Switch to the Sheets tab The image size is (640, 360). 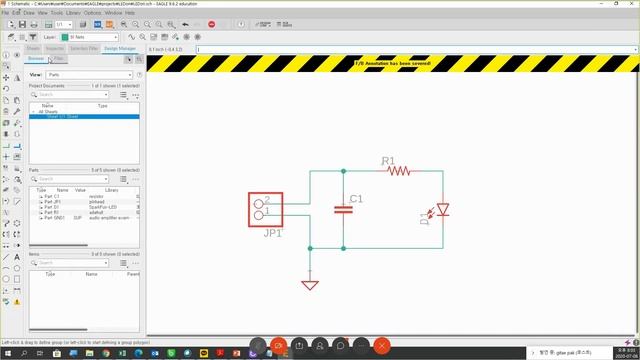pyautogui.click(x=33, y=49)
